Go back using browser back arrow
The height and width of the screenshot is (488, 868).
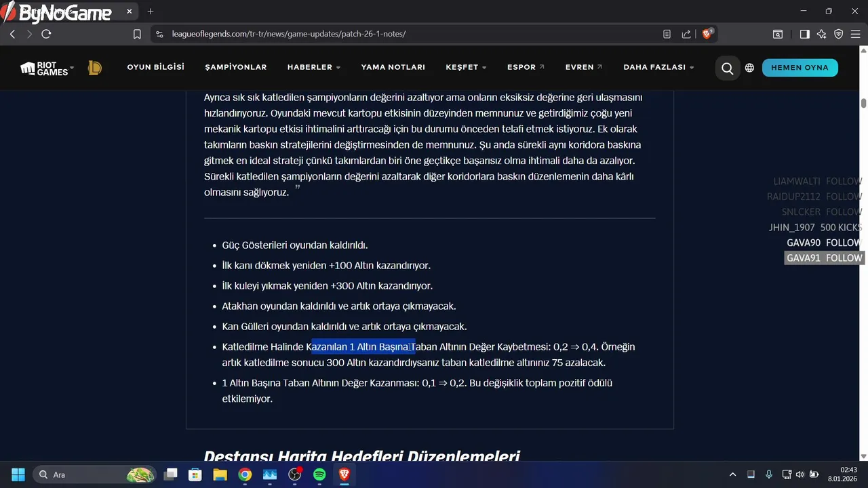pos(12,34)
